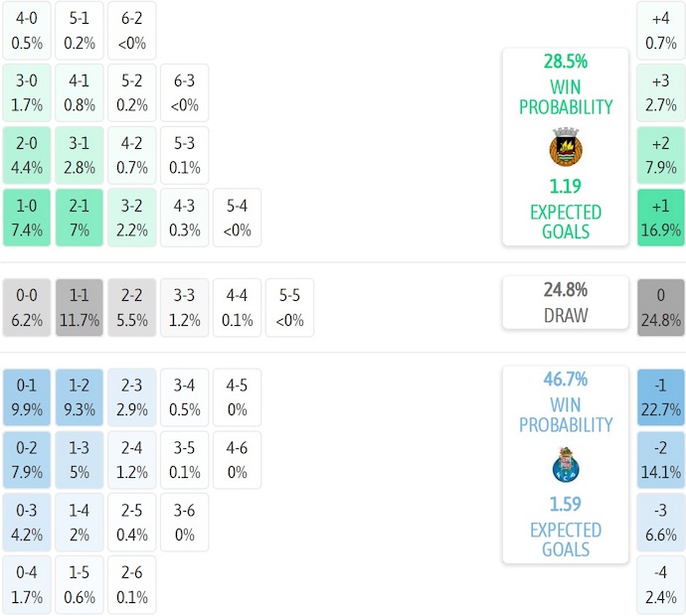Click the 24.8% Draw summary card
The width and height of the screenshot is (686, 616).
point(565,303)
